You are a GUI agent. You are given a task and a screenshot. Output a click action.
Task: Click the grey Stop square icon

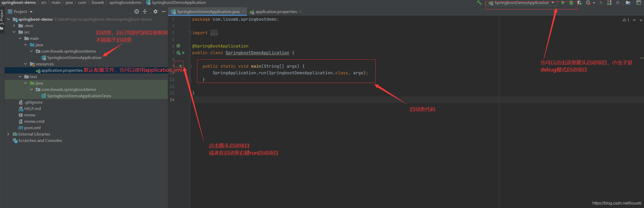[618, 3]
